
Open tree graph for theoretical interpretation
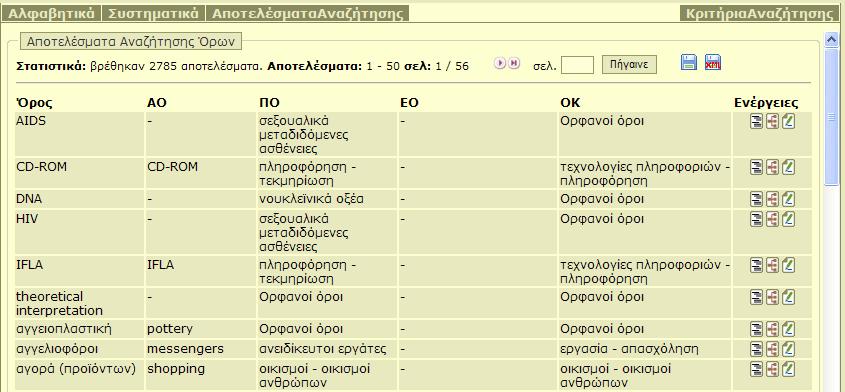click(772, 297)
